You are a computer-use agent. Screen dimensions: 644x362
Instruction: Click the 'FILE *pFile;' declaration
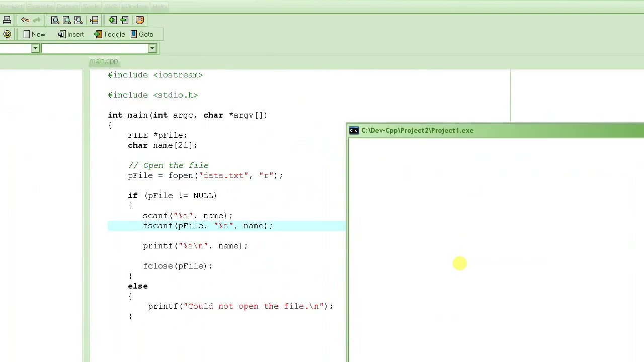(x=157, y=135)
